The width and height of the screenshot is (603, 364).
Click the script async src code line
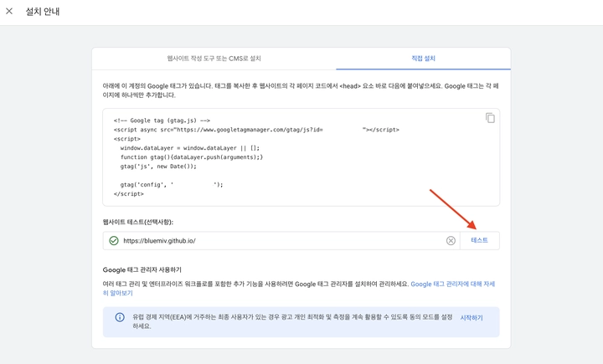[x=256, y=130]
